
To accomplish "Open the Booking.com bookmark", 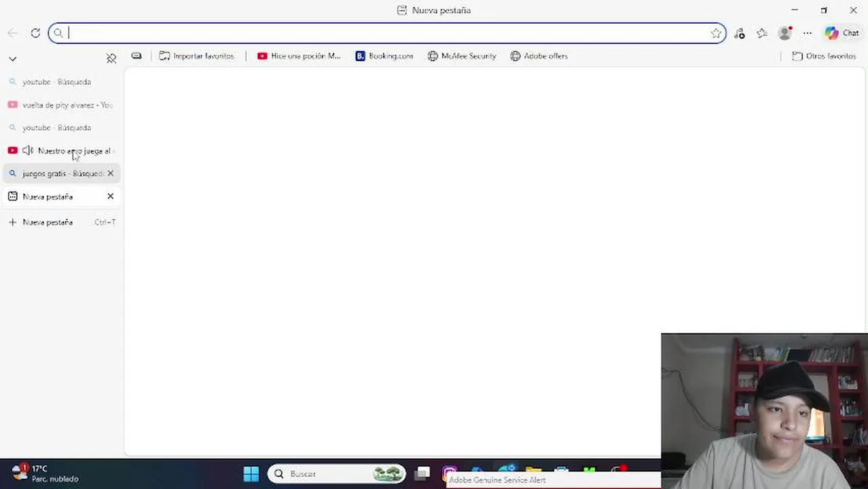I will coord(384,56).
